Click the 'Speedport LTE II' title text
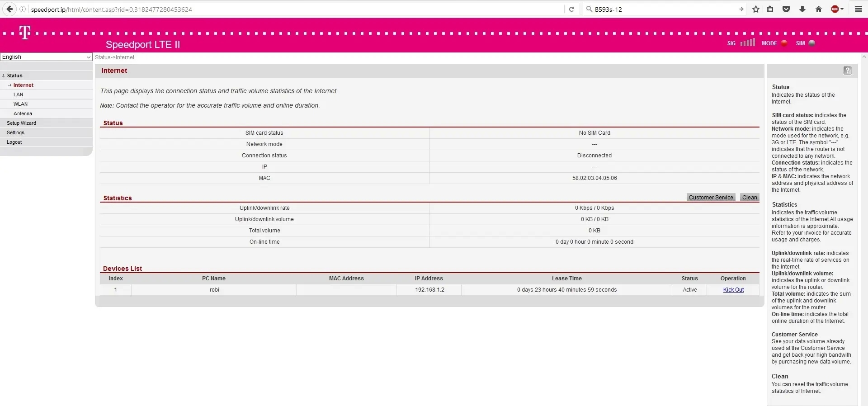 (x=143, y=44)
